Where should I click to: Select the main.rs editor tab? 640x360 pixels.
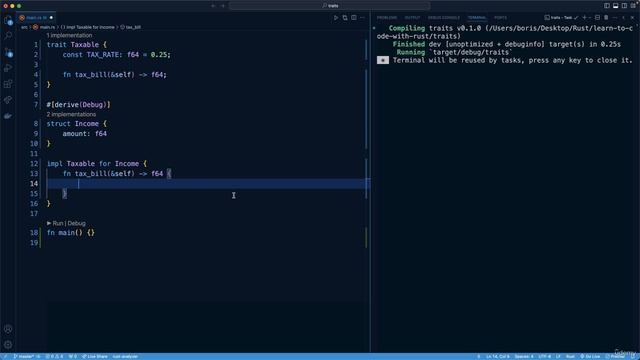tap(36, 18)
